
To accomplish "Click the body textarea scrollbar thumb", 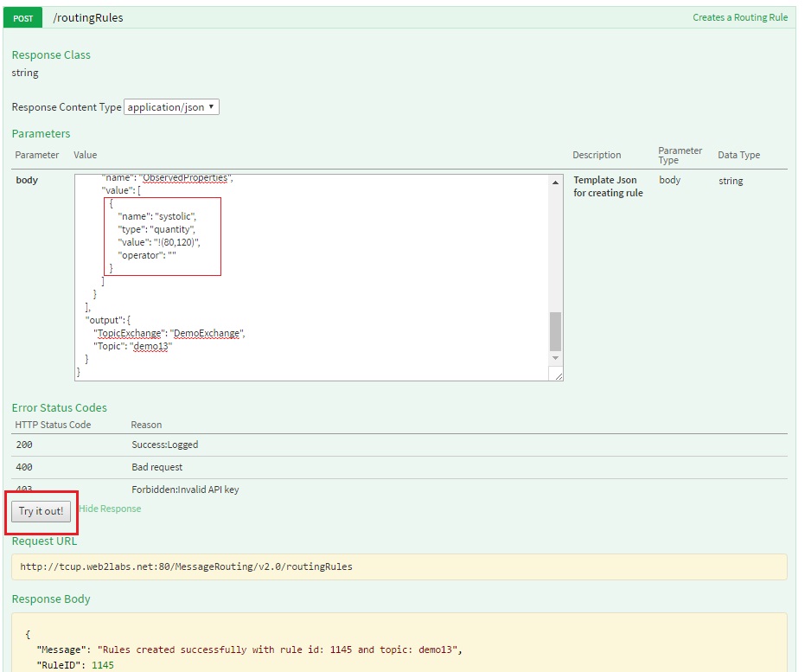I will point(555,331).
